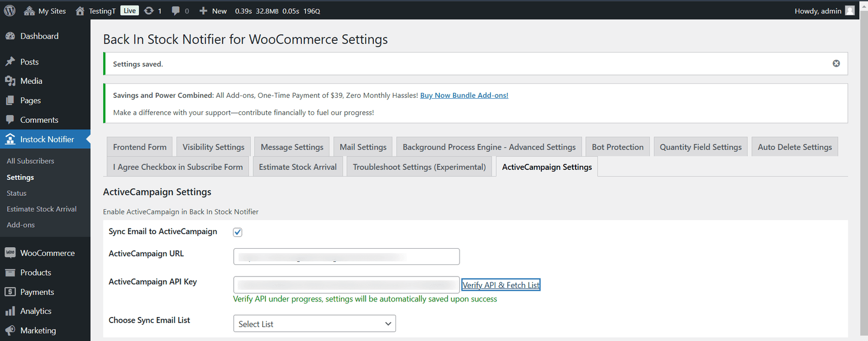
Task: Click the ActiveCampaign URL input field
Action: click(x=346, y=256)
